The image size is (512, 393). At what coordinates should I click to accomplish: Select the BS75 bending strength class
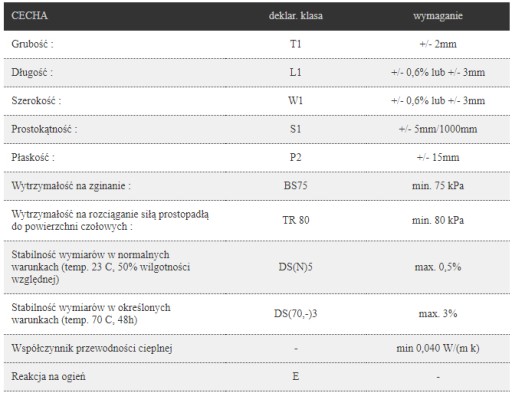point(296,186)
